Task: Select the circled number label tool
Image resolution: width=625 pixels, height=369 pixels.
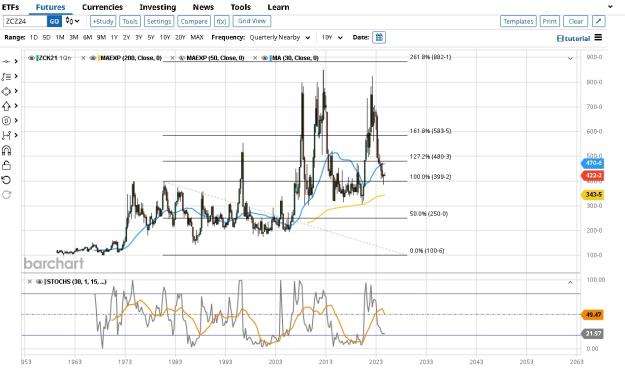Action: (x=6, y=121)
